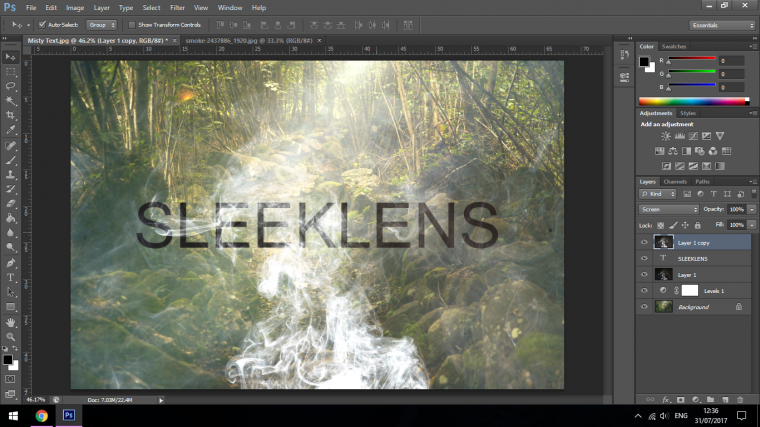Expand the Fill slider arrow

pos(752,225)
